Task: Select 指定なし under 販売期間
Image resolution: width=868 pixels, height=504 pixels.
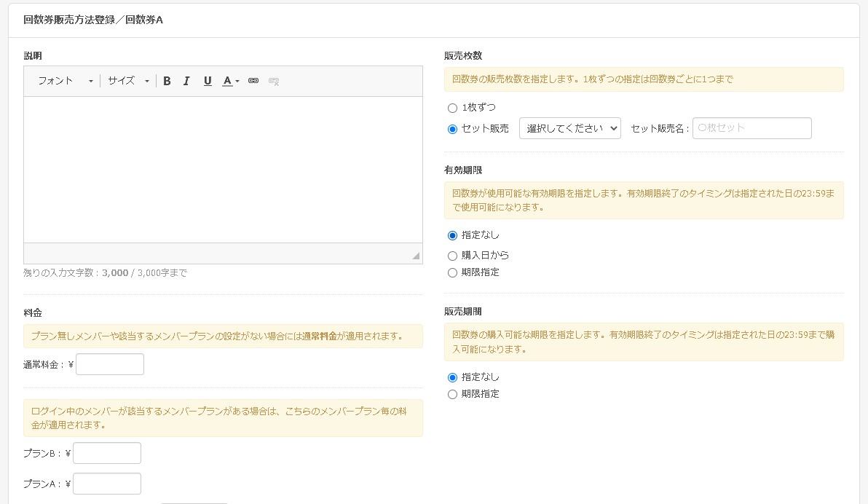Action: [x=452, y=378]
